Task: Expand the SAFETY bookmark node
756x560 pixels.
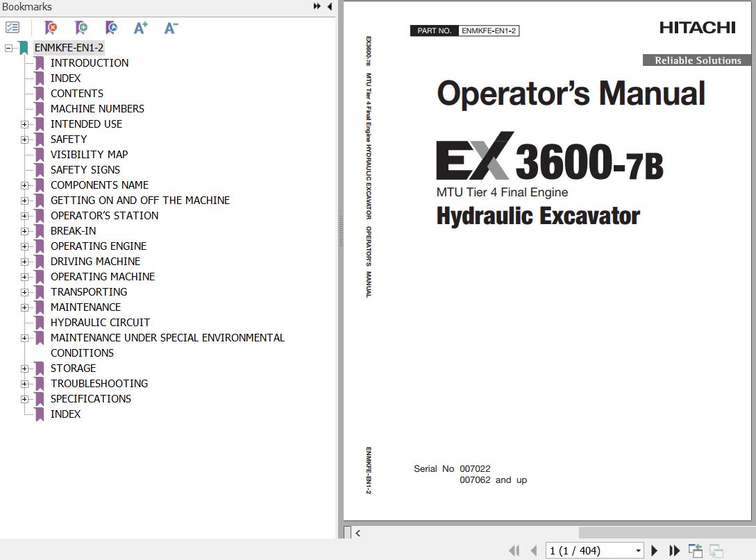Action: point(24,139)
